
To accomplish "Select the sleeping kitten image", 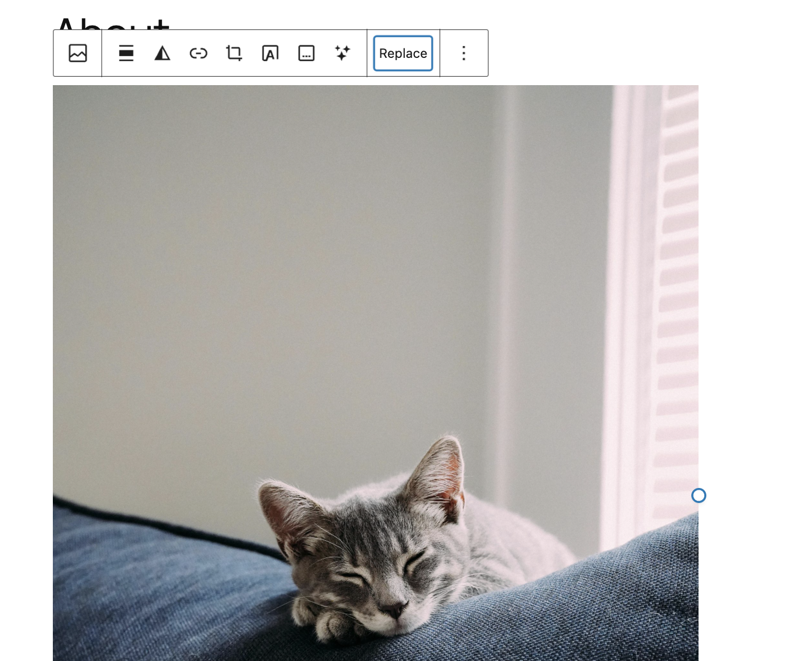I will point(375,373).
